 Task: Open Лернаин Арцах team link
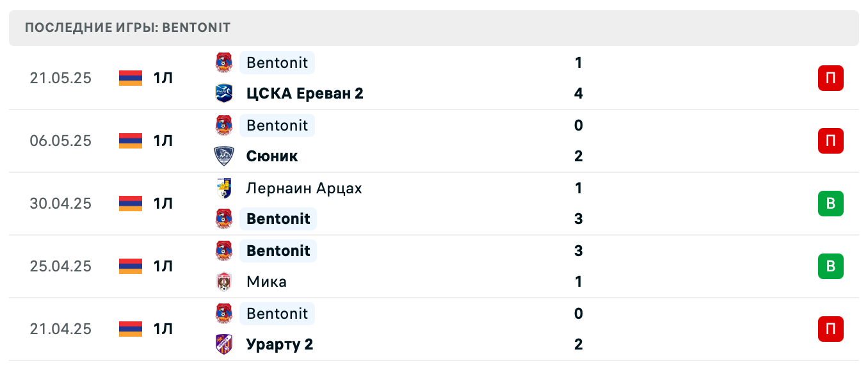(304, 188)
